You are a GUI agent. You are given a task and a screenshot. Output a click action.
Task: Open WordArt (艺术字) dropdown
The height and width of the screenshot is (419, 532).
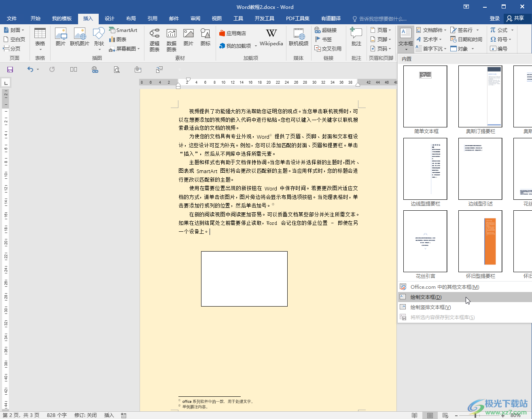point(429,39)
